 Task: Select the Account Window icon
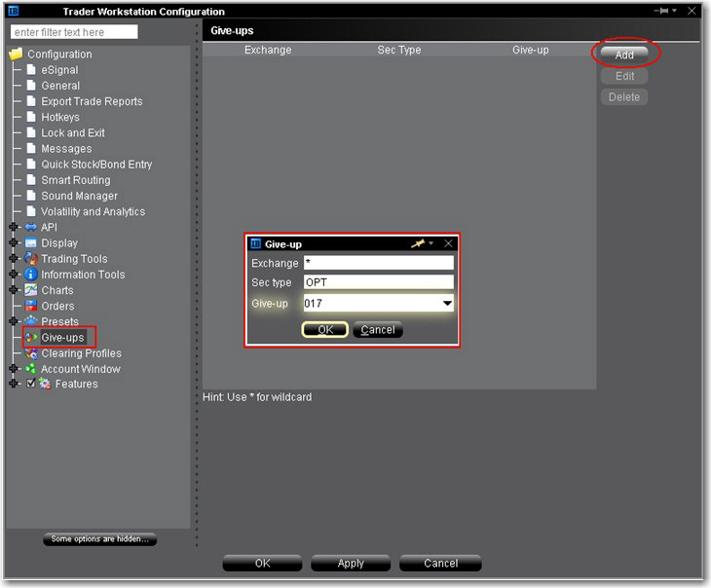pyautogui.click(x=31, y=369)
